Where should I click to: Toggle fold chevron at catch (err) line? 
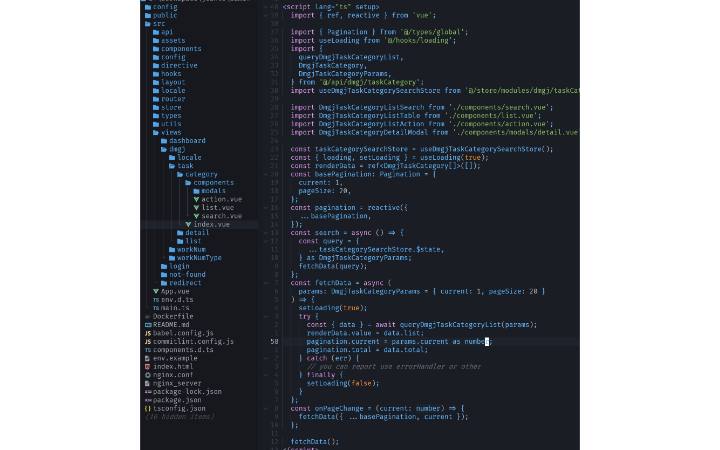pyautogui.click(x=265, y=358)
